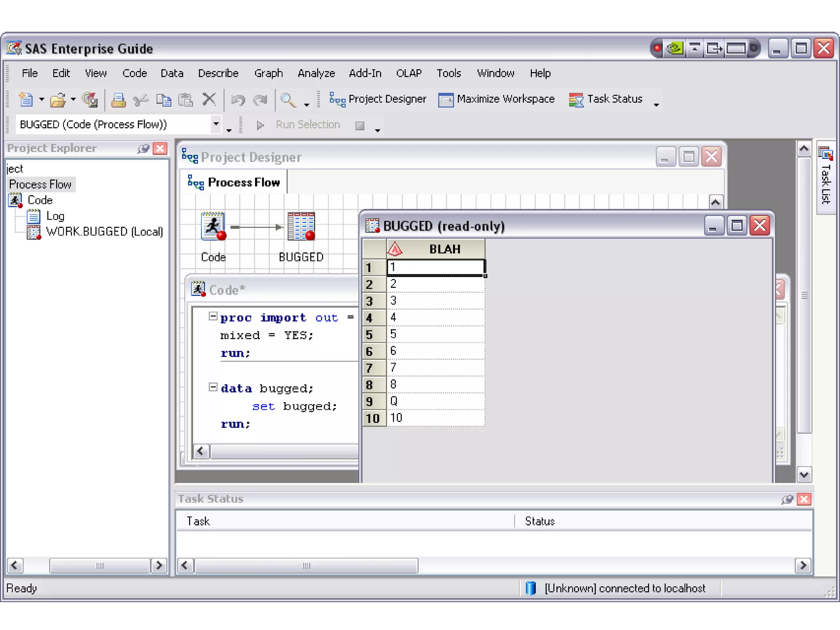Click the Task Status toolbar button
840x630 pixels.
click(605, 99)
